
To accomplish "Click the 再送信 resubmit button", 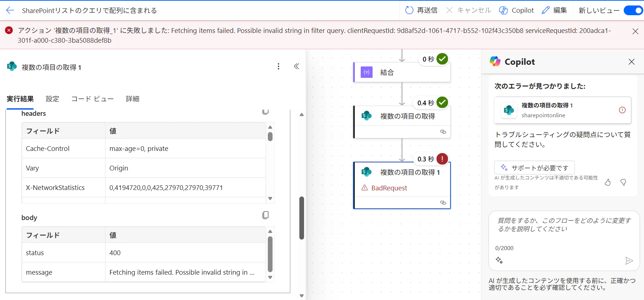I will [421, 10].
